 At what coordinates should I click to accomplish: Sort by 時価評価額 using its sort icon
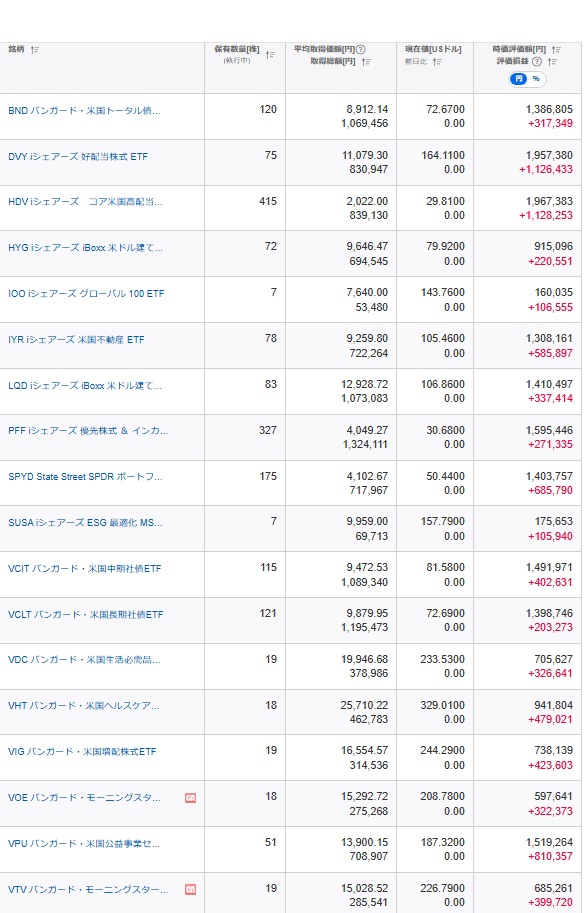[557, 50]
